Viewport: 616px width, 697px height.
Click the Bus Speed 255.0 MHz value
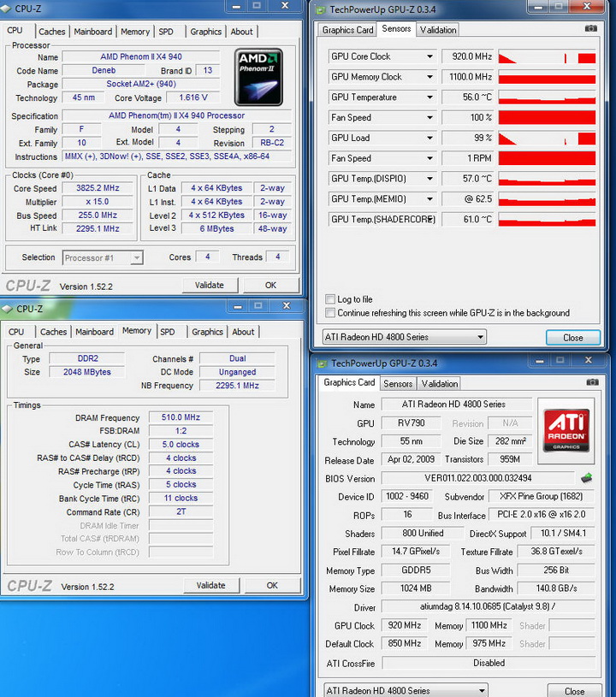click(98, 216)
